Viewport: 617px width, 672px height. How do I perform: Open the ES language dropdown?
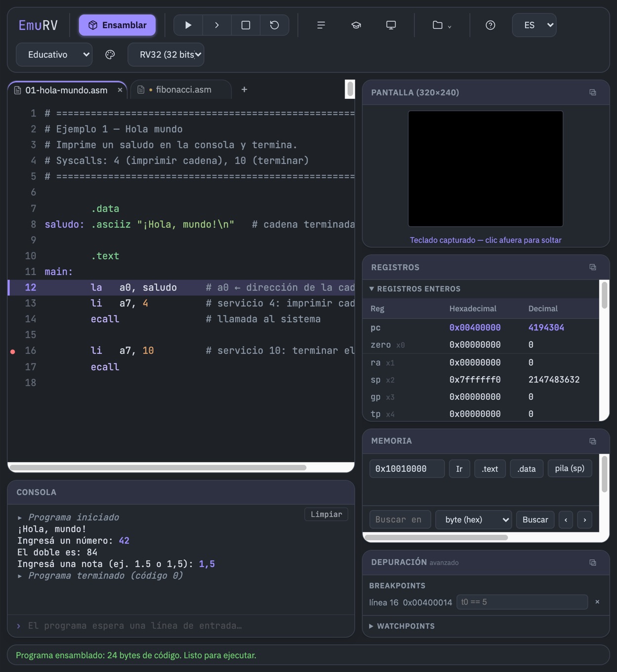(534, 25)
